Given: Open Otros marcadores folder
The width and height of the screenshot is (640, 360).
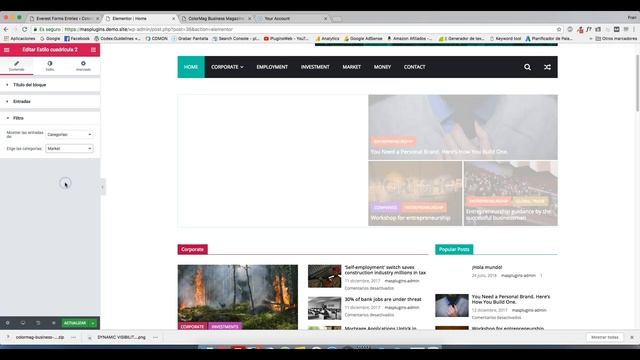Looking at the screenshot, I should (x=616, y=38).
